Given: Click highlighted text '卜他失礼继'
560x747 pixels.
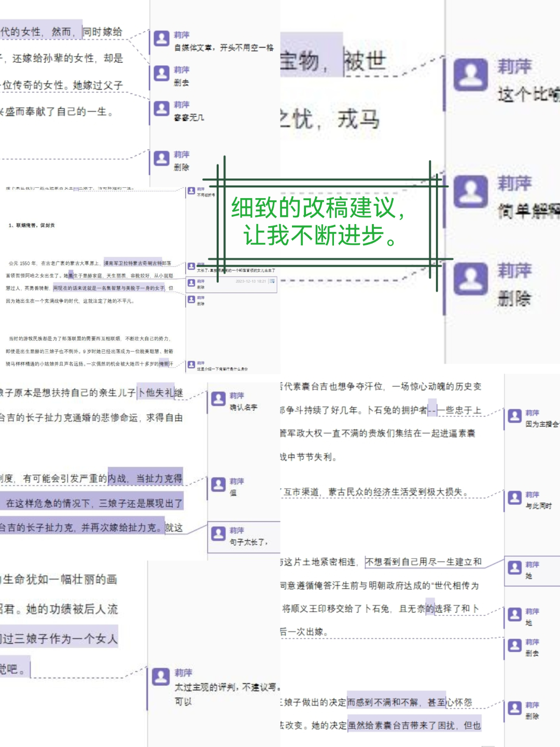Looking at the screenshot, I should coord(160,393).
